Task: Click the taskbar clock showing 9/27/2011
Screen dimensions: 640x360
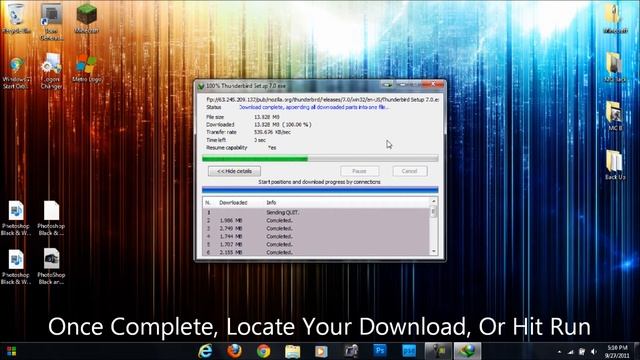Action: 617,351
